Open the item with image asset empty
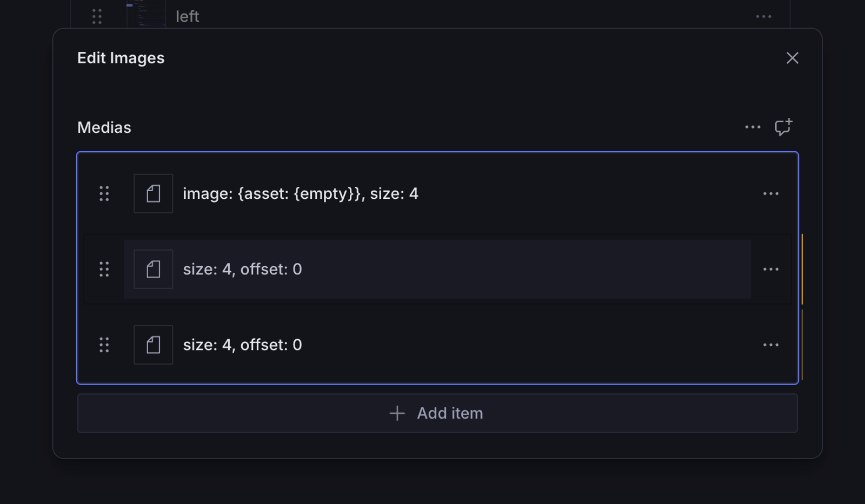This screenshot has height=504, width=865. (x=301, y=193)
